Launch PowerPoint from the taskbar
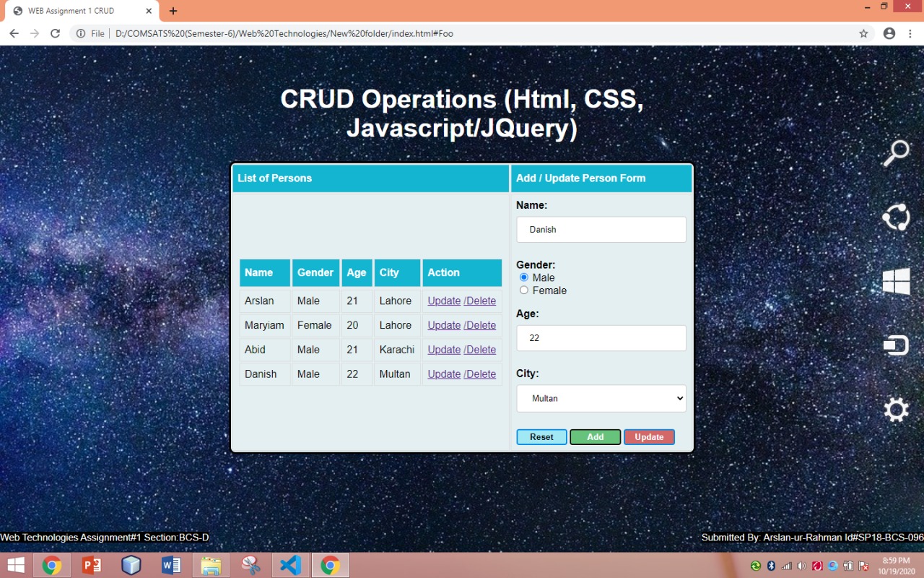The width and height of the screenshot is (924, 578). (92, 565)
